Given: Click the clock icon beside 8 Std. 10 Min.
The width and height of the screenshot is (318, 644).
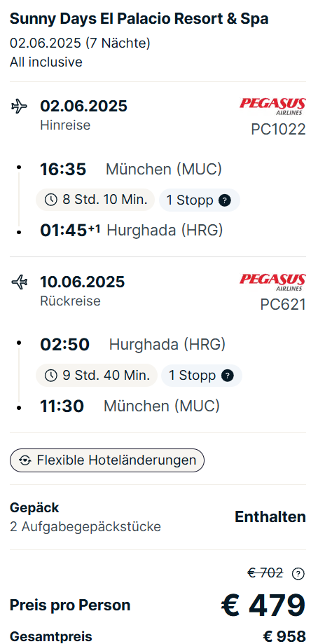Looking at the screenshot, I should click(x=51, y=200).
